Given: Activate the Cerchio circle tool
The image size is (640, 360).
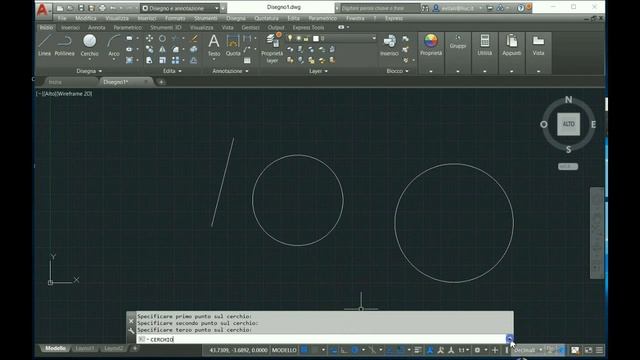Looking at the screenshot, I should point(89,45).
